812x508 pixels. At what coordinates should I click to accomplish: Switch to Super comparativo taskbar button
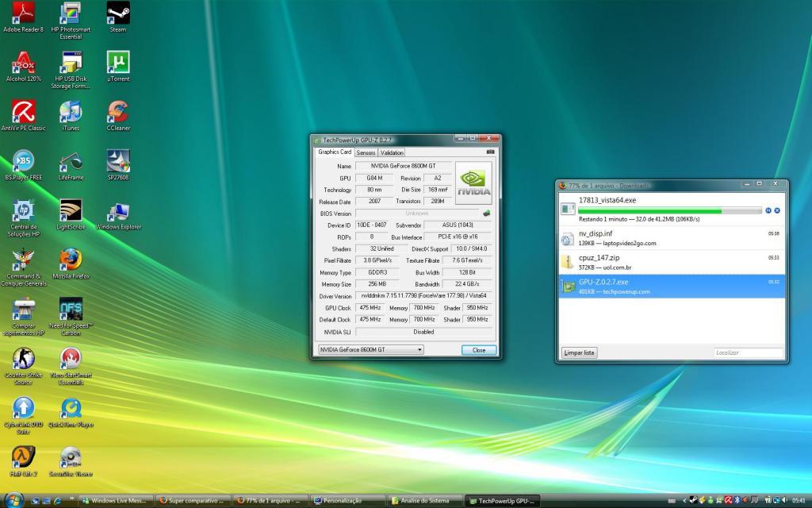[x=193, y=501]
